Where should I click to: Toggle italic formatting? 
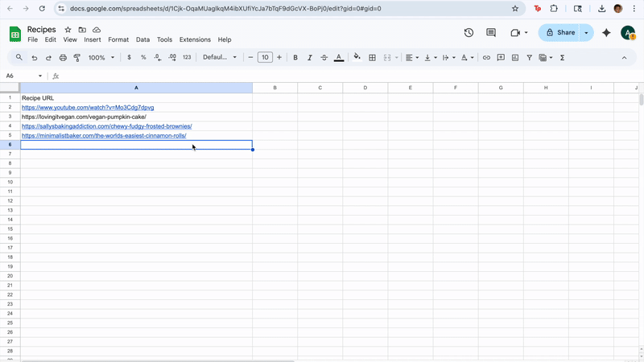click(310, 58)
